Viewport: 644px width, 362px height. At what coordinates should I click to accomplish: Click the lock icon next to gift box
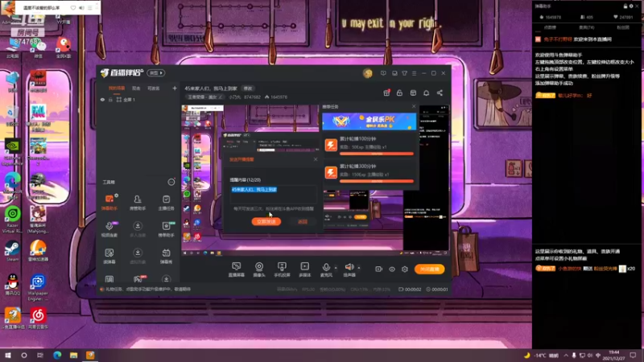coord(399,93)
